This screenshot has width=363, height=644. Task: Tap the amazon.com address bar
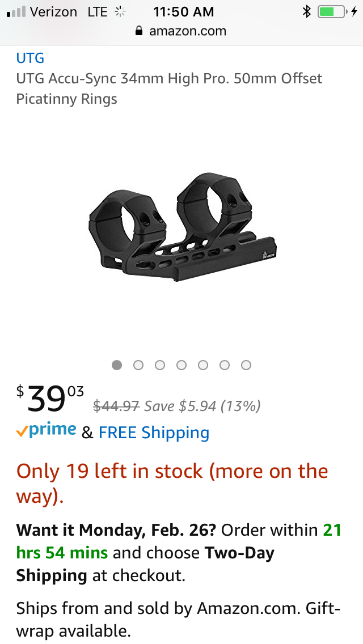[x=181, y=31]
